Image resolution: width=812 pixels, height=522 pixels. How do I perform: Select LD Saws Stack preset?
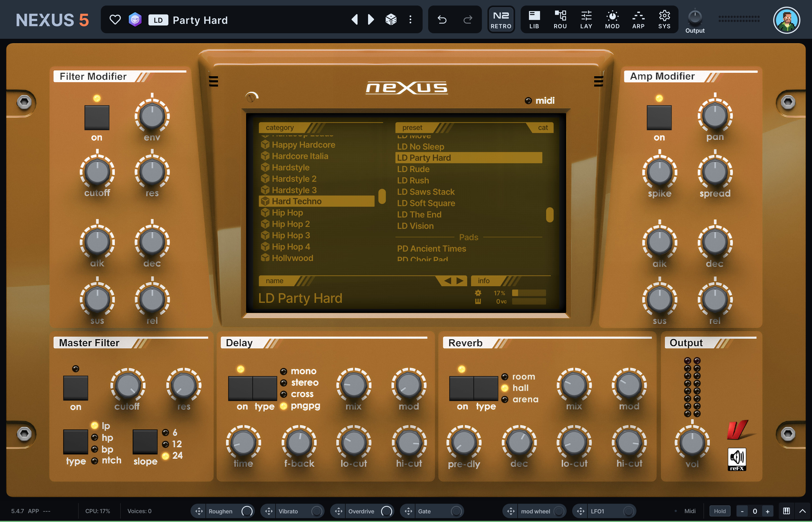426,192
